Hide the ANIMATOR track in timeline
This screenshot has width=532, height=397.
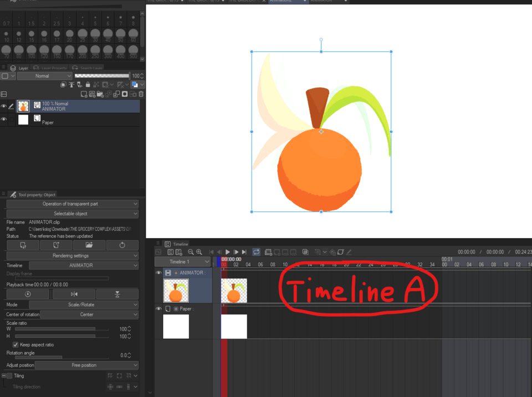click(x=158, y=272)
